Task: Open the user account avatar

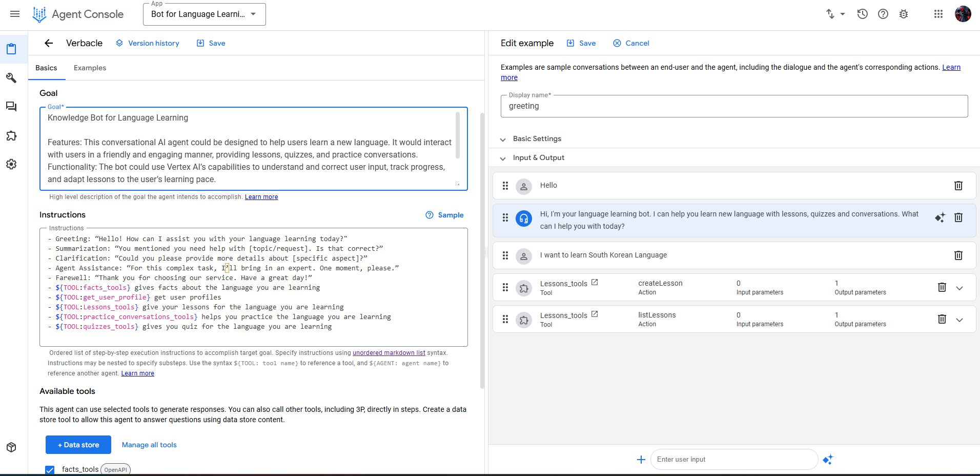Action: pyautogui.click(x=963, y=14)
